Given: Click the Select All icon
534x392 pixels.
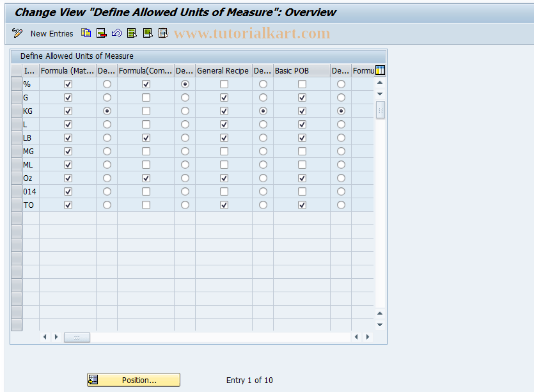Looking at the screenshot, I should (131, 33).
